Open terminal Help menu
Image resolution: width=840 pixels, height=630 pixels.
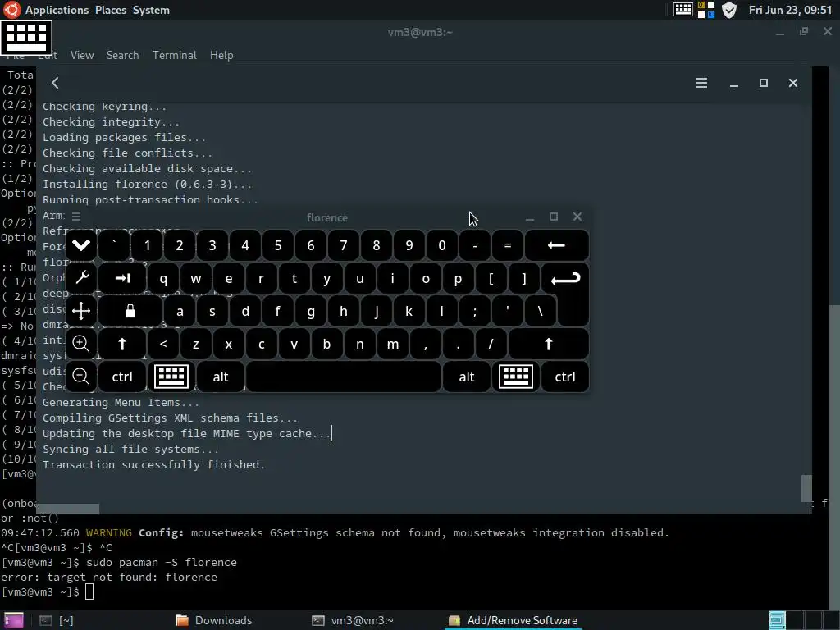(221, 55)
